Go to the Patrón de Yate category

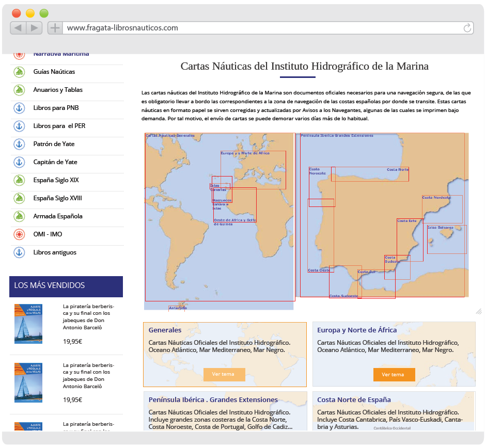point(54,144)
